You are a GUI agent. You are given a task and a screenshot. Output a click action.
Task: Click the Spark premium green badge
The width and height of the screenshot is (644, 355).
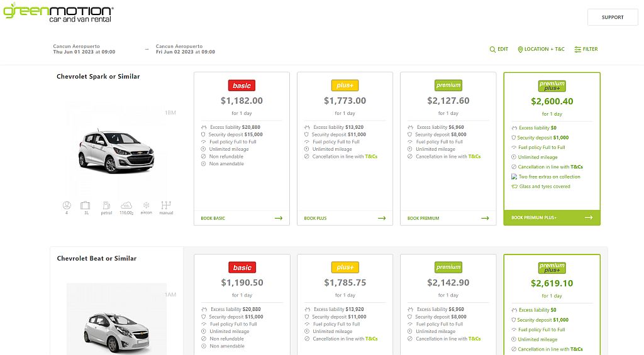(x=448, y=85)
